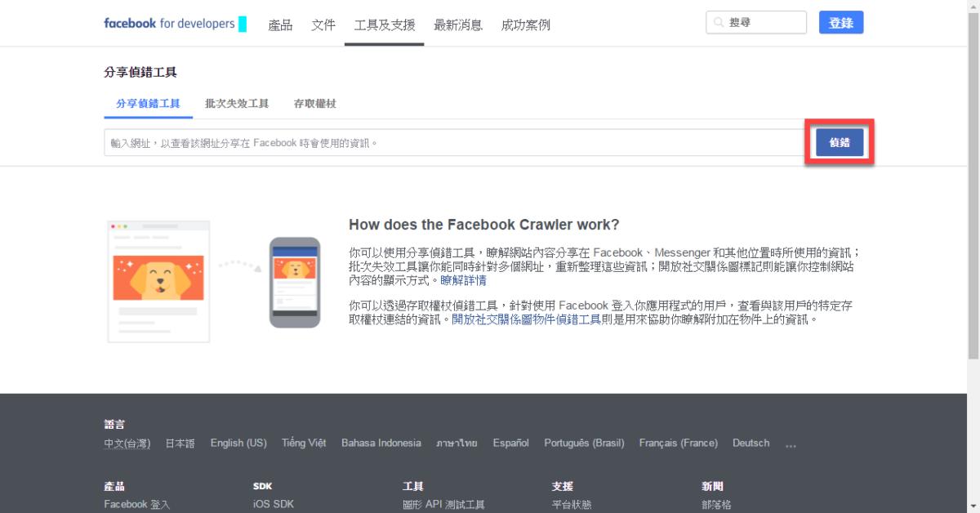Screen dimensions: 980x513
Task: Click the footer 新聞 heading
Action: pos(712,486)
